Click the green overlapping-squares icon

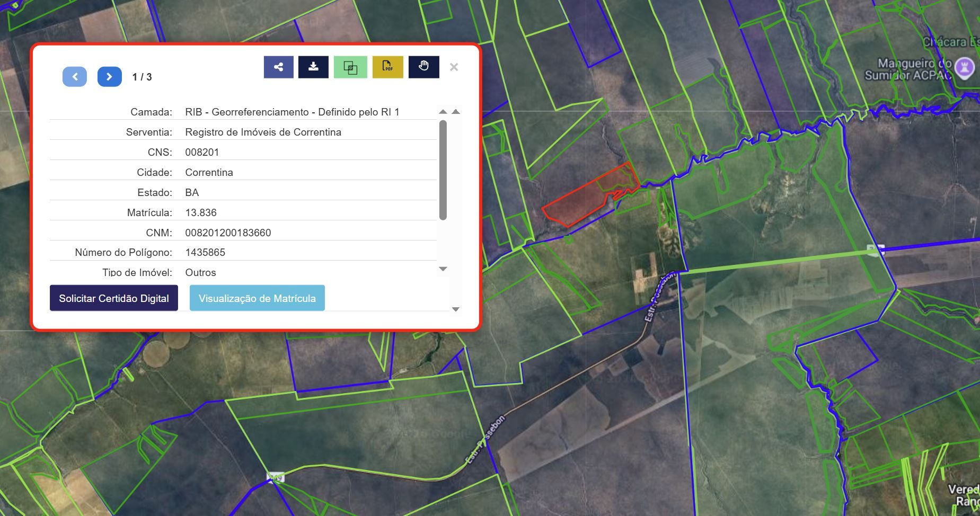click(x=350, y=67)
